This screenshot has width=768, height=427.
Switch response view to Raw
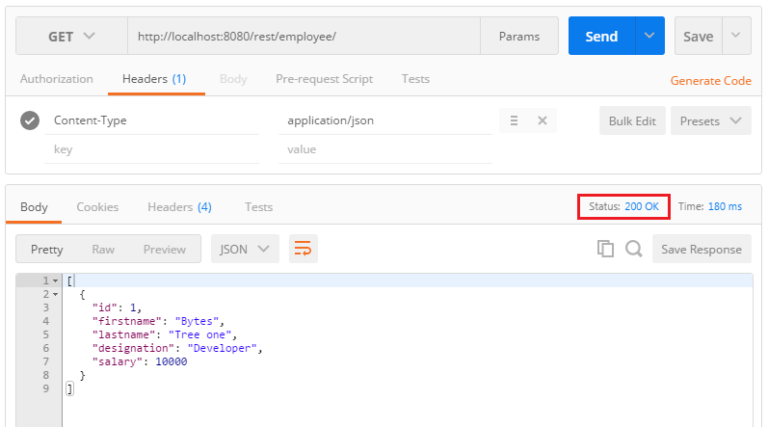click(103, 249)
